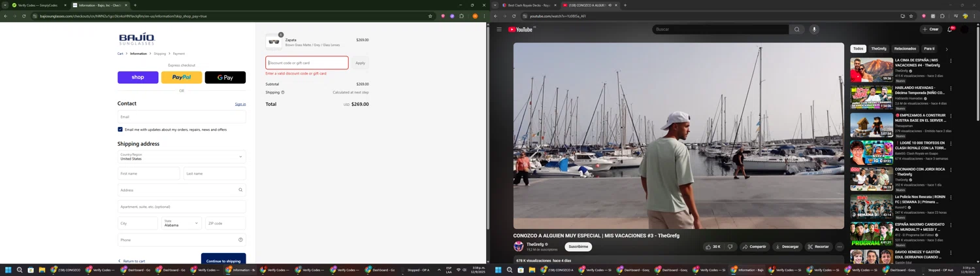Open the Country/Region dropdown
This screenshot has height=276, width=980.
pos(182,156)
